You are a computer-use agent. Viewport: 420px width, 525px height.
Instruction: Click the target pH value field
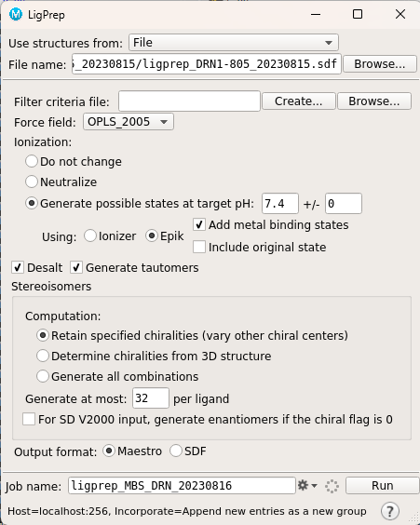pos(280,204)
